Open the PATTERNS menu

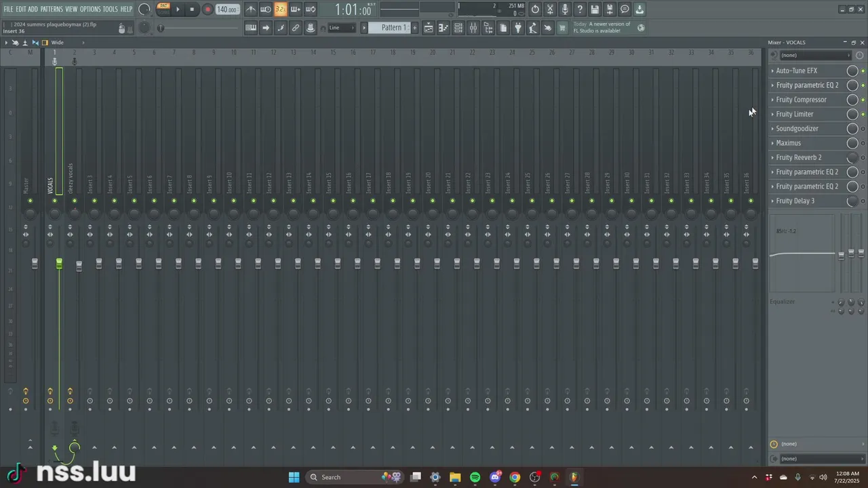(x=52, y=9)
